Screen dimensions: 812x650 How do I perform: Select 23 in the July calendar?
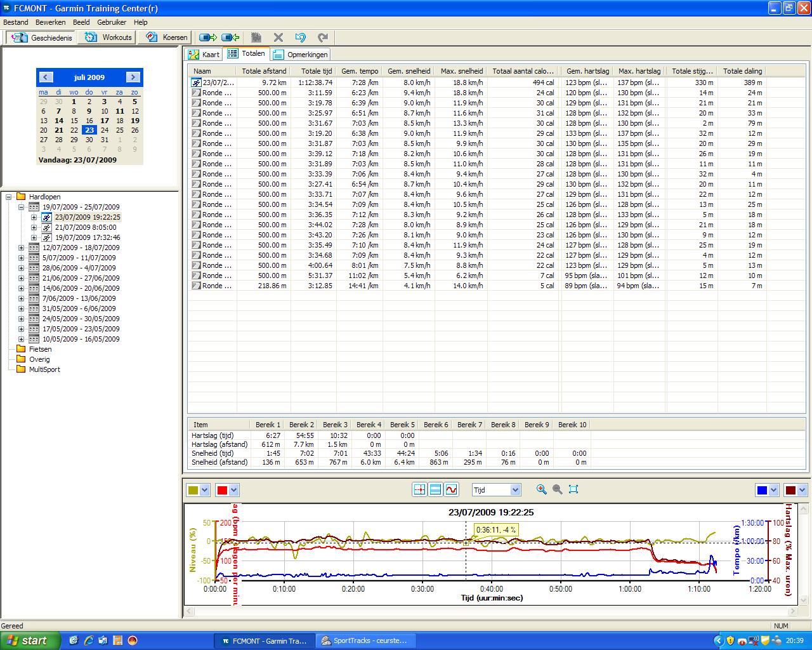[x=89, y=130]
